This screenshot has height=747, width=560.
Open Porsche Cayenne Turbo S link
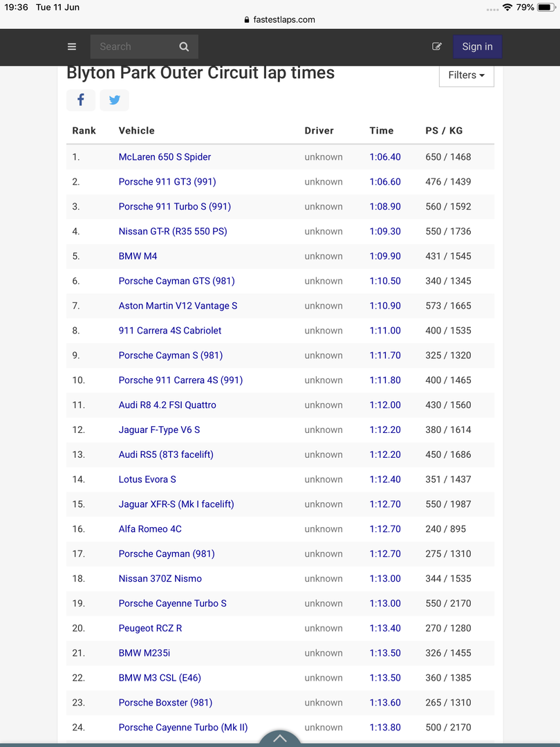pyautogui.click(x=172, y=603)
